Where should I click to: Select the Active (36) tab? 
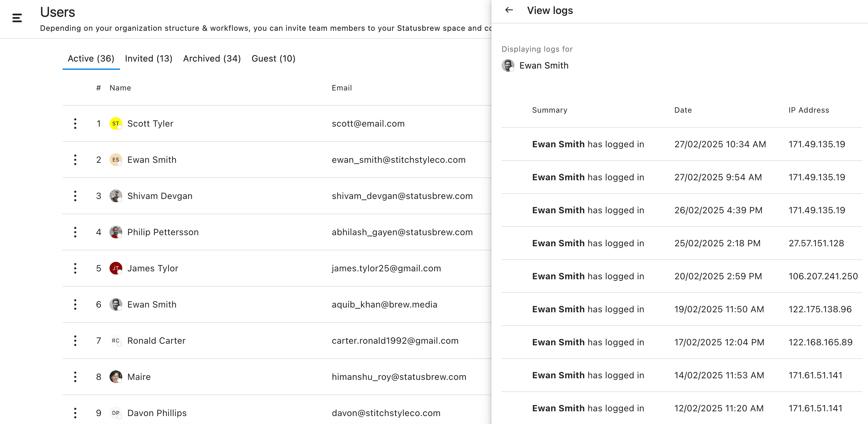coord(91,59)
